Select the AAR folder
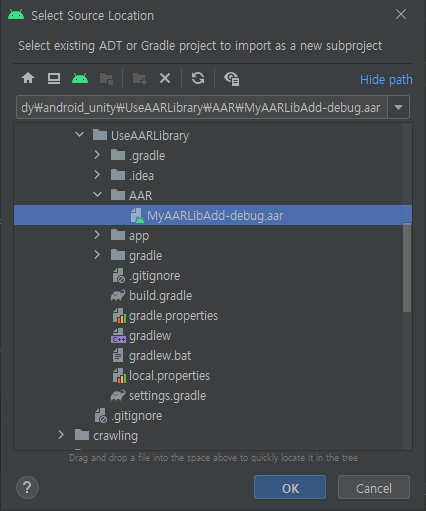Image resolution: width=426 pixels, height=511 pixels. click(x=140, y=196)
